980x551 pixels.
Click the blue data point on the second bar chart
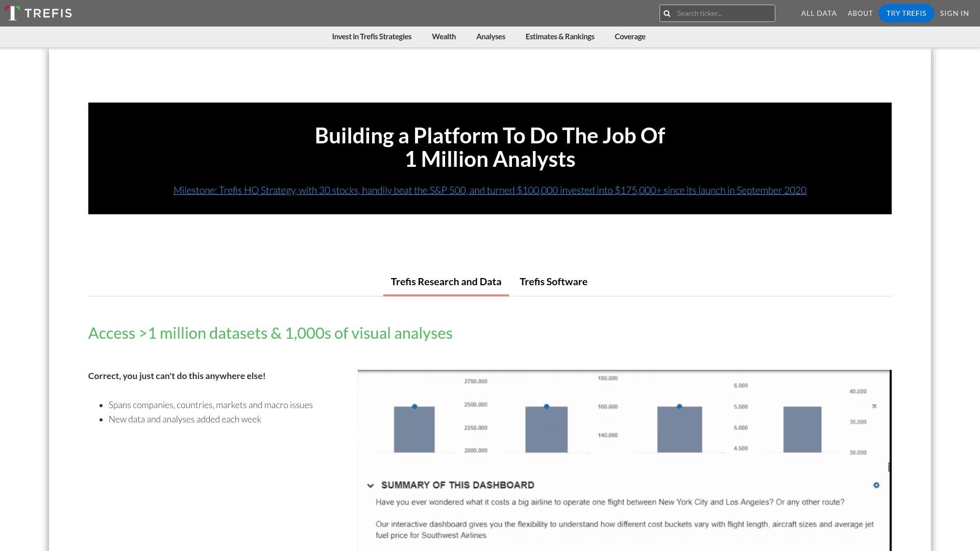click(547, 406)
